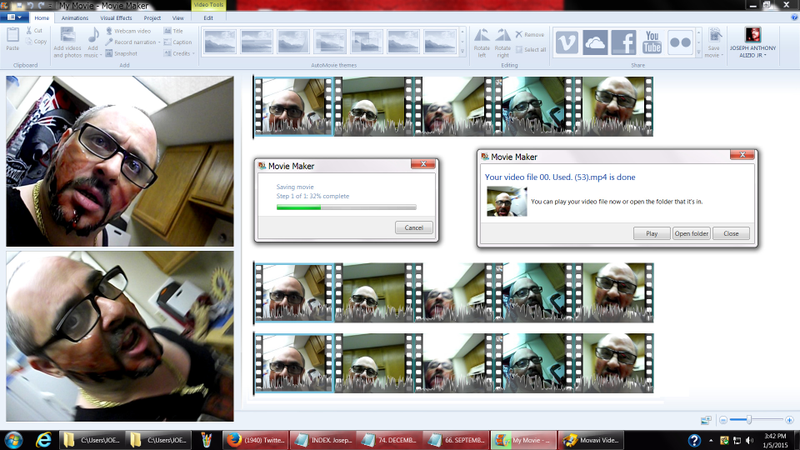Open JOSEPH ANTHONY ALIZIO JR account dropdown
800x450 pixels.
pos(753,42)
